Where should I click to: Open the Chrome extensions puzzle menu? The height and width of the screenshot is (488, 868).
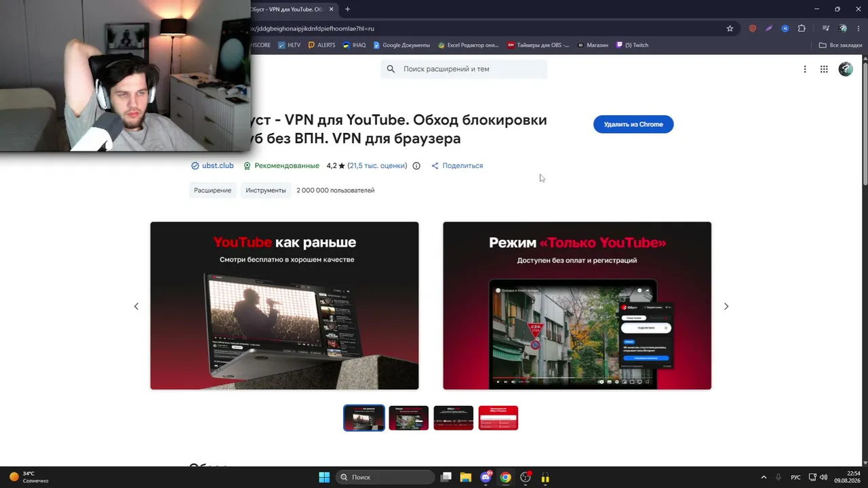802,28
